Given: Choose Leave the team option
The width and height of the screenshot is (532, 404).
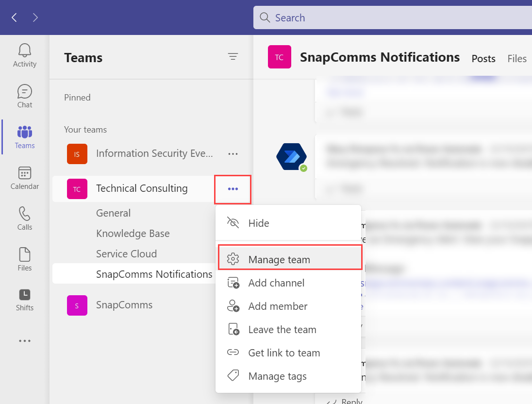Looking at the screenshot, I should point(288,330).
